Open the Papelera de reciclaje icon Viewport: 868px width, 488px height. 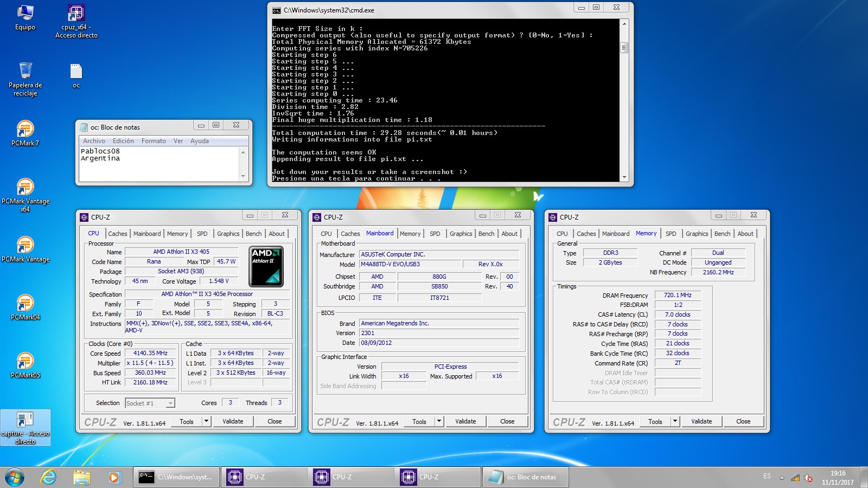point(25,79)
